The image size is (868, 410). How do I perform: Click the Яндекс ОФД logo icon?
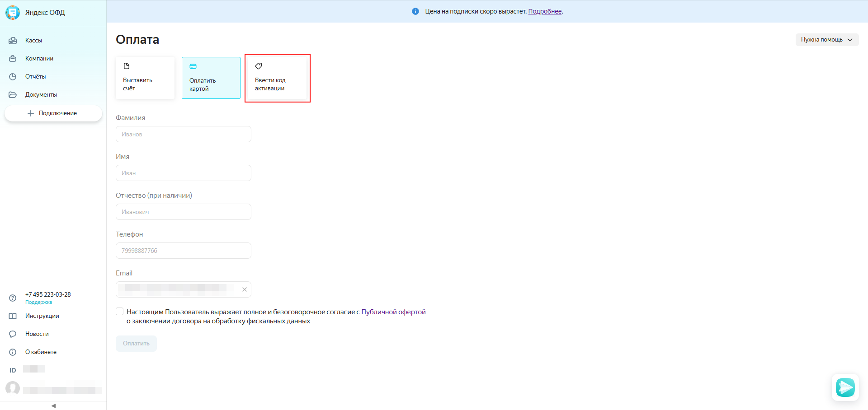pos(13,13)
